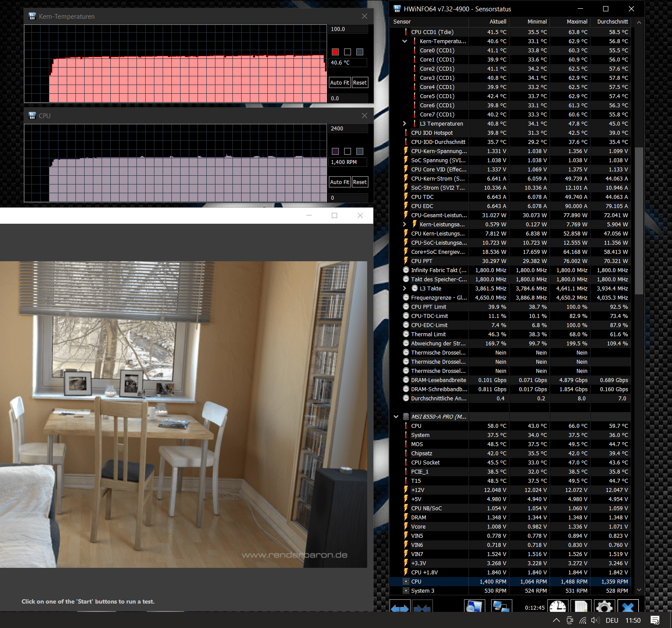Viewport: 672px width, 628px height.
Task: Click CPU fan icon in 1,400 RPM row
Action: click(406, 581)
